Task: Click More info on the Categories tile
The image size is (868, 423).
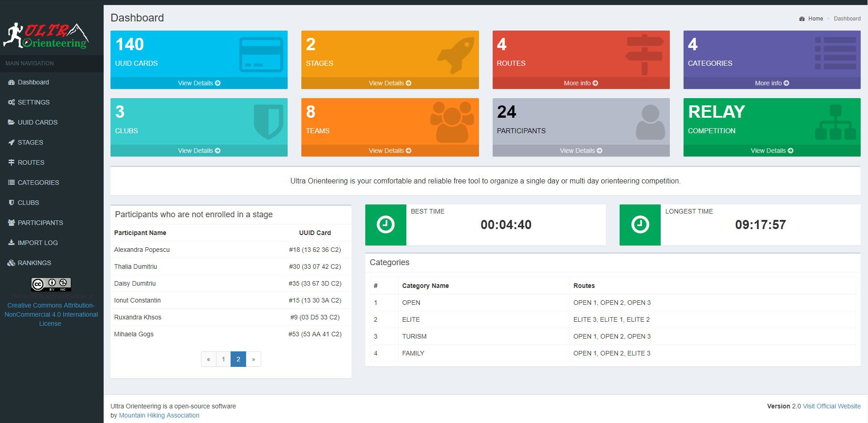Action: click(772, 83)
